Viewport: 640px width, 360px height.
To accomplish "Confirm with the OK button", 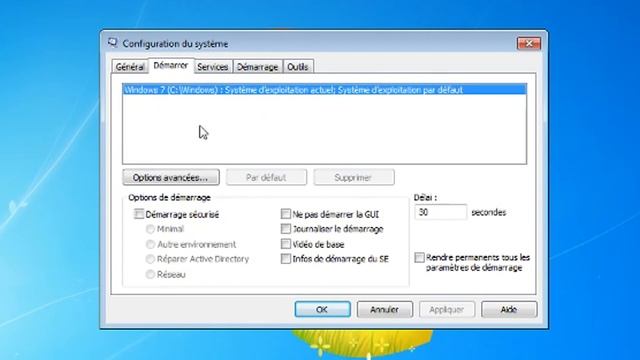I will [322, 309].
